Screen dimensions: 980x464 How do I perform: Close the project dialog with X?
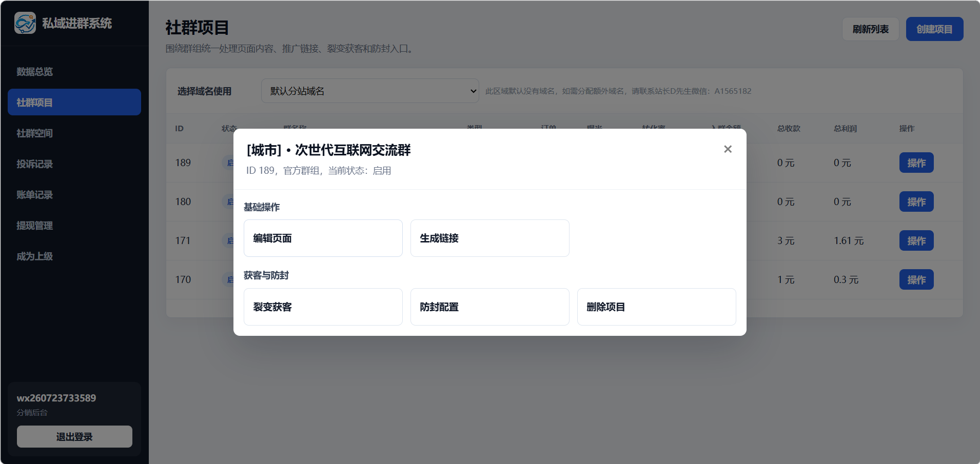tap(728, 149)
